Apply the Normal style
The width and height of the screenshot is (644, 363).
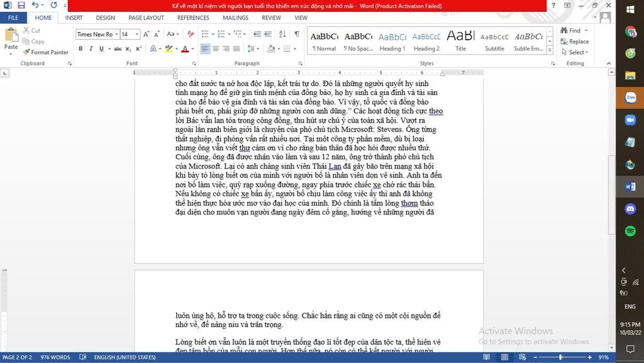(324, 41)
